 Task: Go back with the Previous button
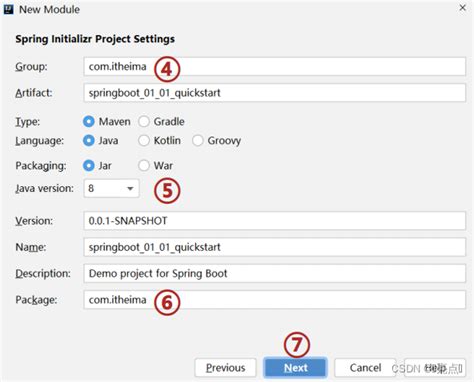click(x=225, y=368)
